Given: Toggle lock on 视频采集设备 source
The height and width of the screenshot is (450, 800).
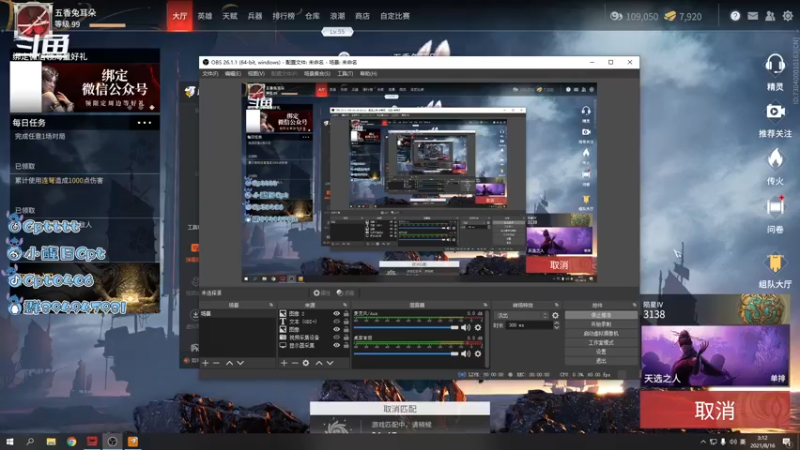Looking at the screenshot, I should [x=346, y=337].
